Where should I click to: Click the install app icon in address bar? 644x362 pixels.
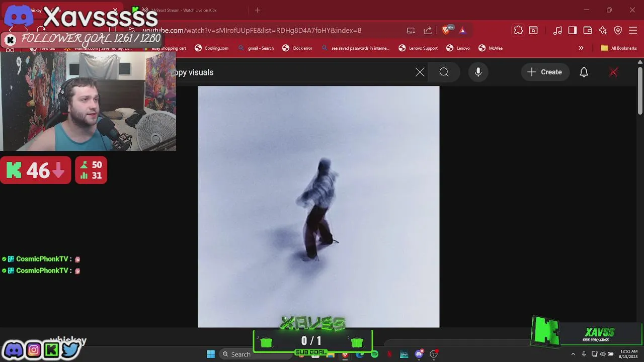[x=411, y=31]
